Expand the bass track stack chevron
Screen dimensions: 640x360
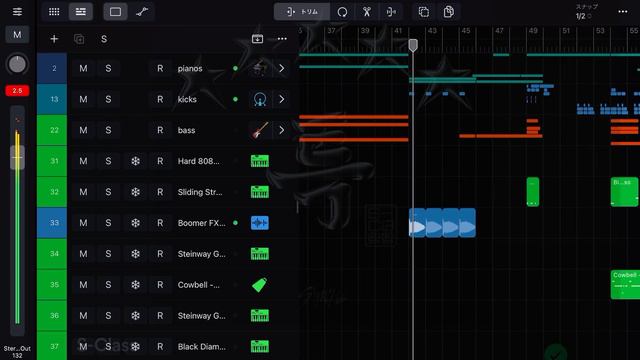[282, 130]
